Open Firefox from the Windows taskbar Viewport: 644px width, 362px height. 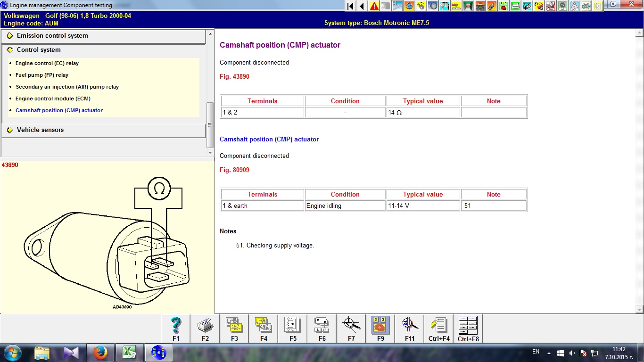[x=100, y=353]
